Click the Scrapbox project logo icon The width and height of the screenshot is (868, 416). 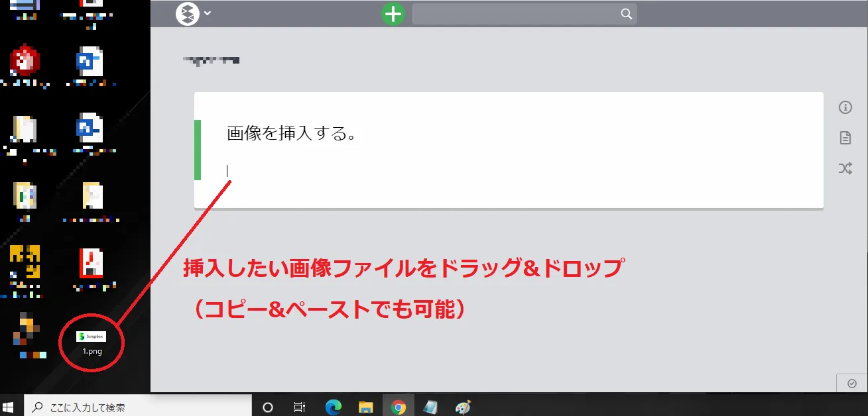(x=188, y=13)
